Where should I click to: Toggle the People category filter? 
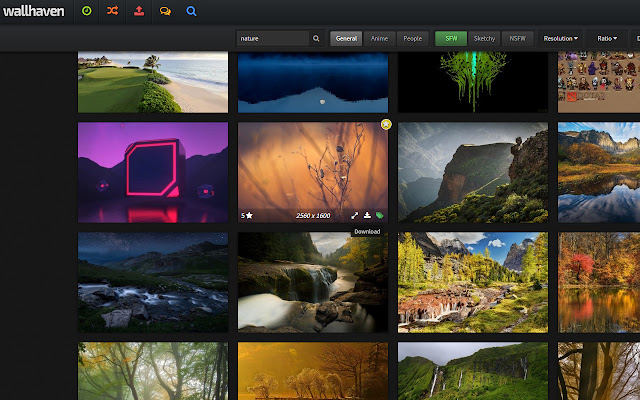pyautogui.click(x=412, y=39)
